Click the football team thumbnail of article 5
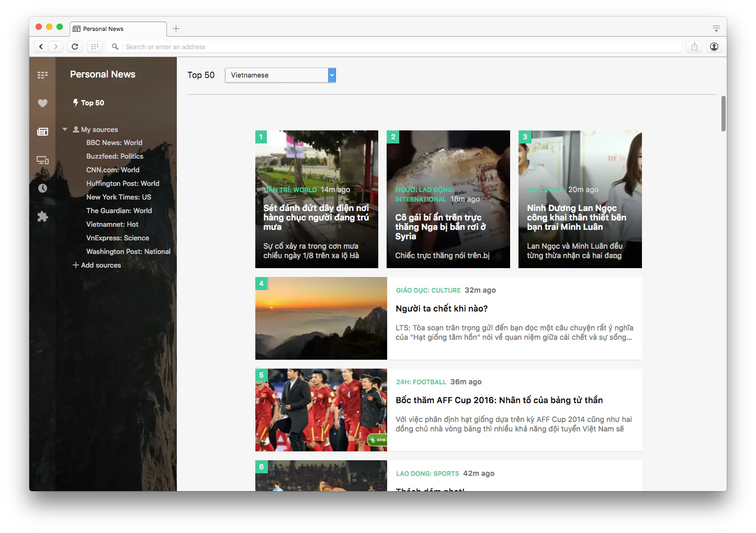Screen dimensions: 756x533 [321, 410]
